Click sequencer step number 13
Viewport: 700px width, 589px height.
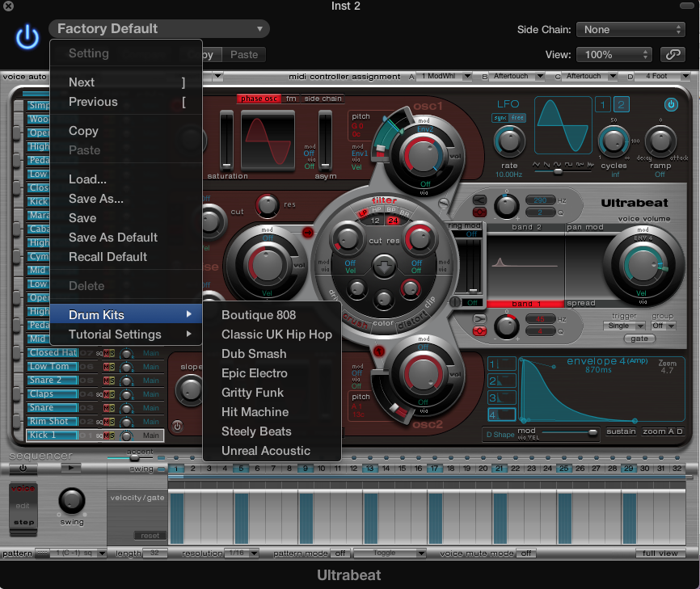(x=369, y=469)
